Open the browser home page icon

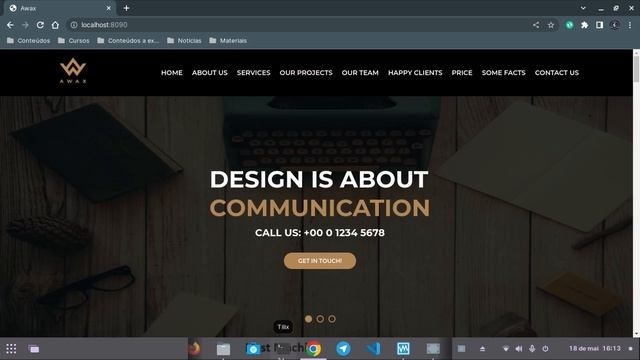point(55,25)
